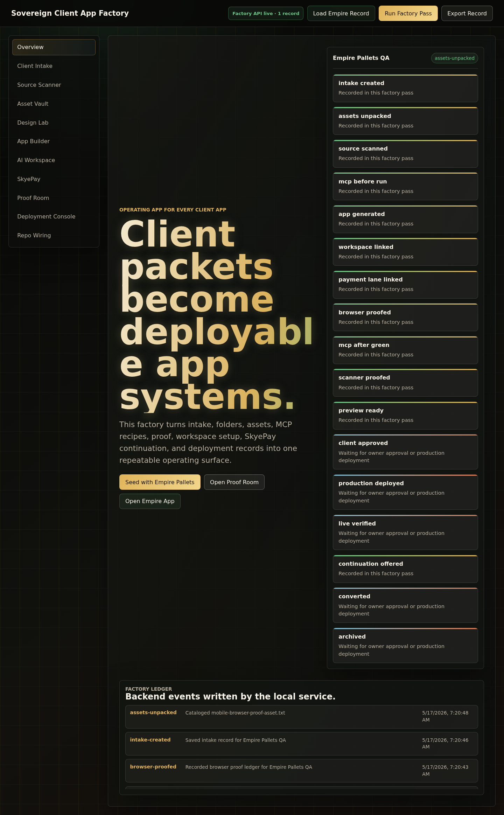Image resolution: width=504 pixels, height=815 pixels.
Task: Select the payment lane linked card
Action: click(405, 285)
